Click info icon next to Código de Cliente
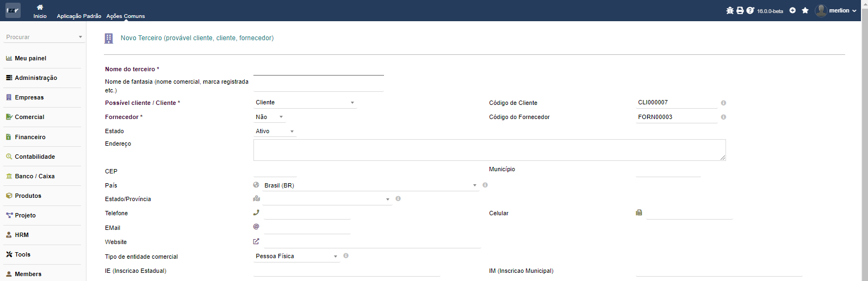 [x=723, y=103]
